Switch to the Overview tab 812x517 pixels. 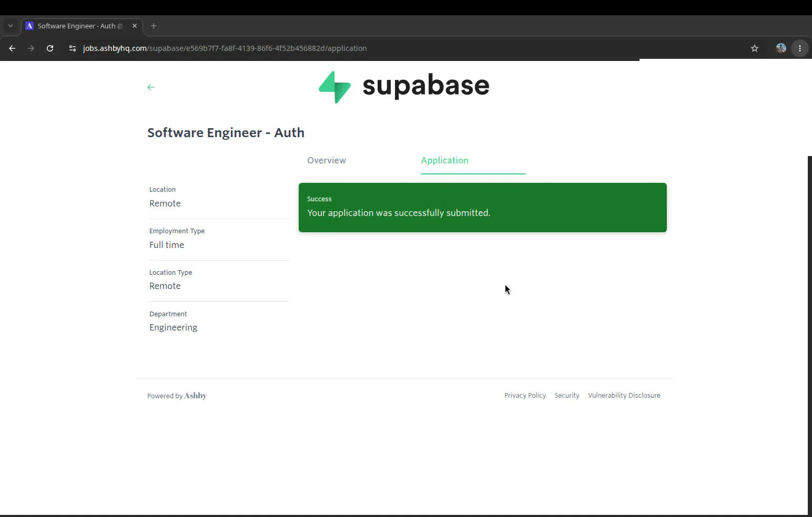tap(327, 160)
